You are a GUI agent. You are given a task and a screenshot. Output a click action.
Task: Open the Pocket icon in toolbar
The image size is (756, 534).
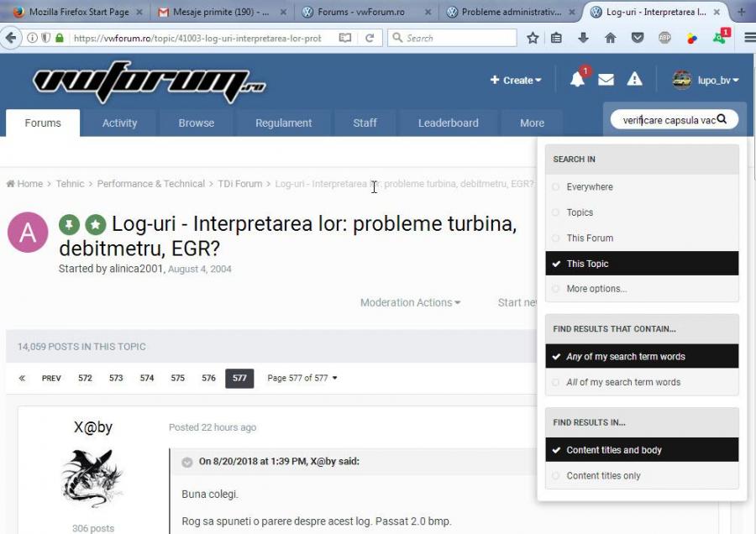(x=638, y=38)
